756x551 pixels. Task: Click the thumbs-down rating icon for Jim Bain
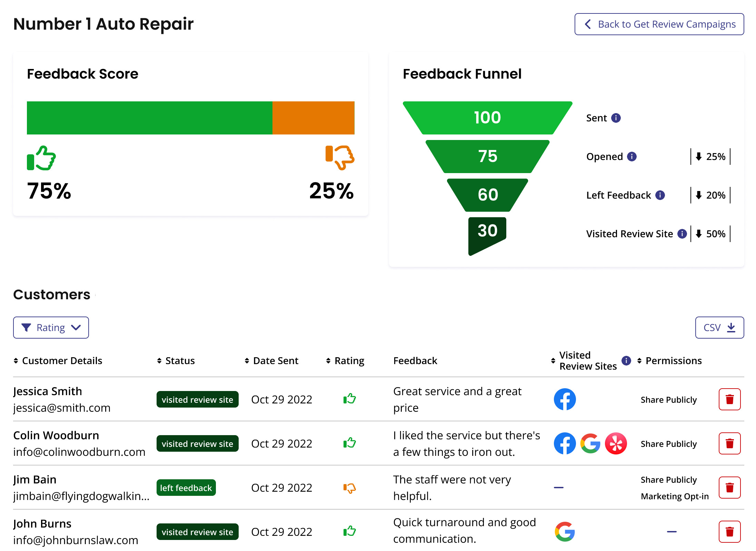pyautogui.click(x=349, y=488)
